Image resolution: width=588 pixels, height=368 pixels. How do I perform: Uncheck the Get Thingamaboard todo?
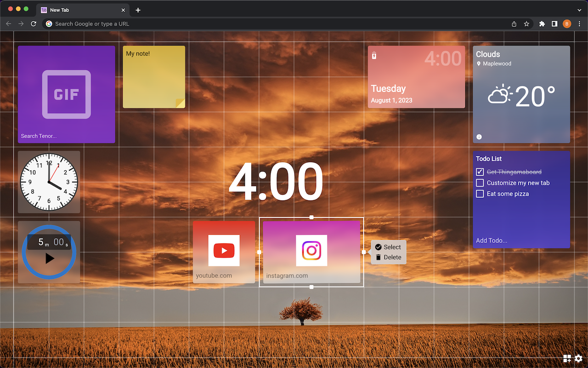click(480, 172)
